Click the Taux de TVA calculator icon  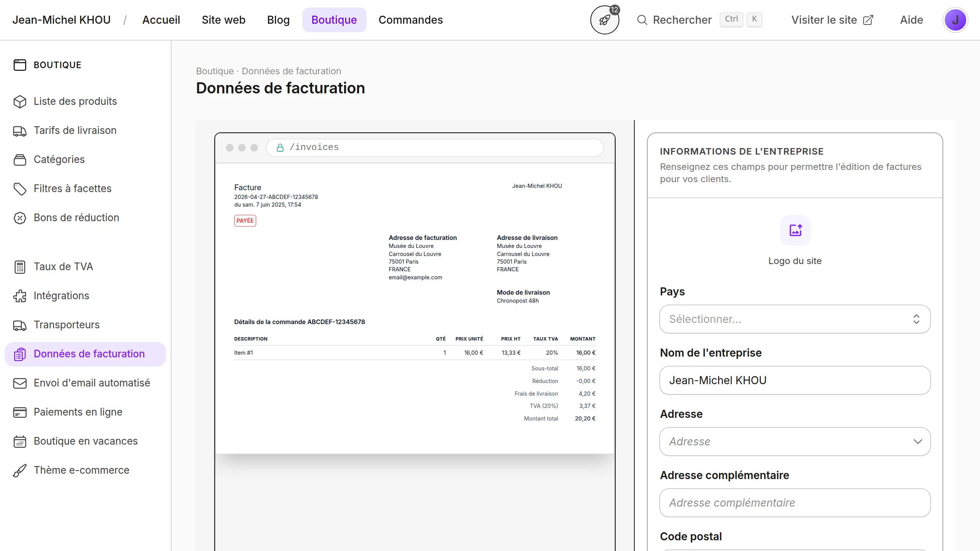20,267
